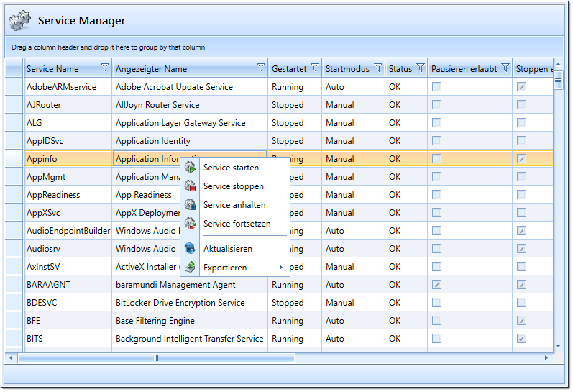Open filter for Angezeigter Name column
This screenshot has width=573, height=392.
pos(261,68)
